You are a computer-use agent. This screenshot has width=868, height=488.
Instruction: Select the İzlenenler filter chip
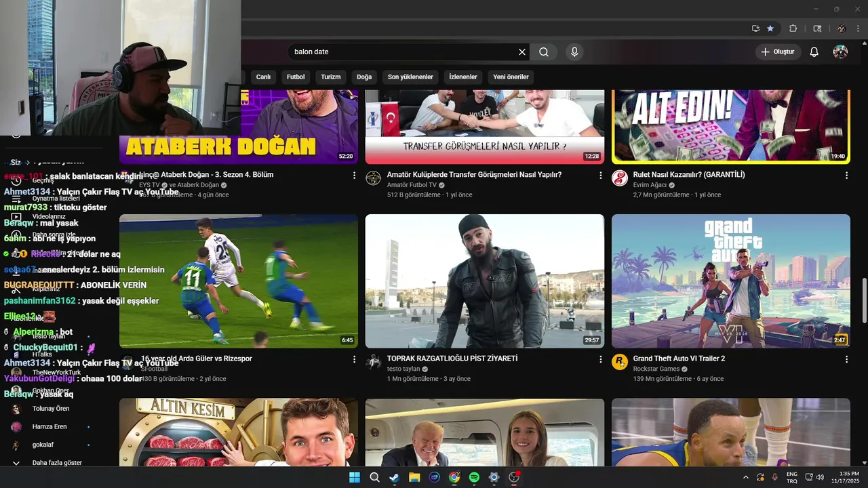click(x=463, y=77)
